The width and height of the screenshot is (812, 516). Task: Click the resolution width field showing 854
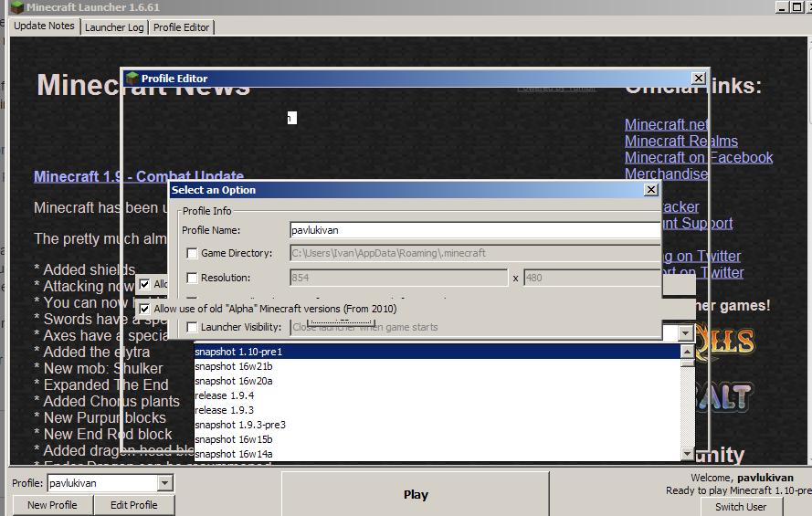point(399,278)
